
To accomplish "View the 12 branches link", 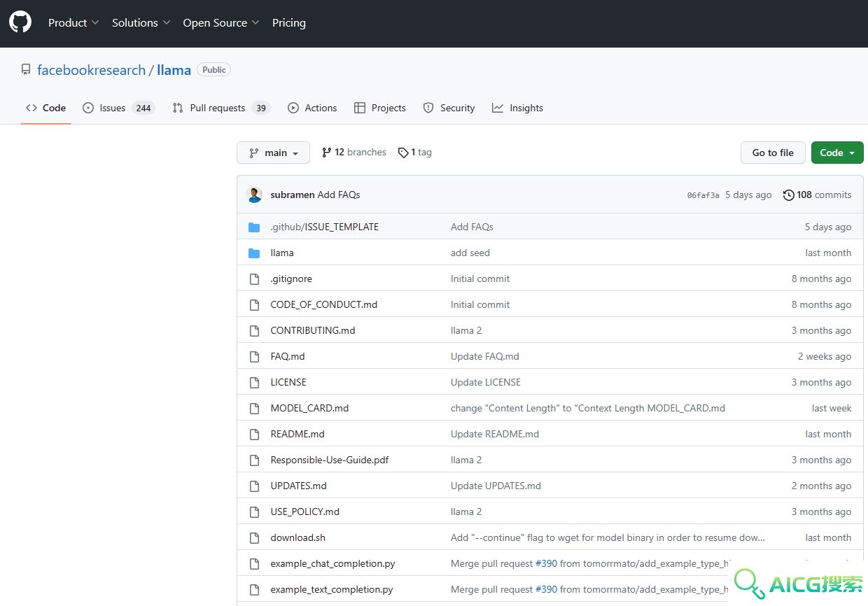I will point(354,153).
